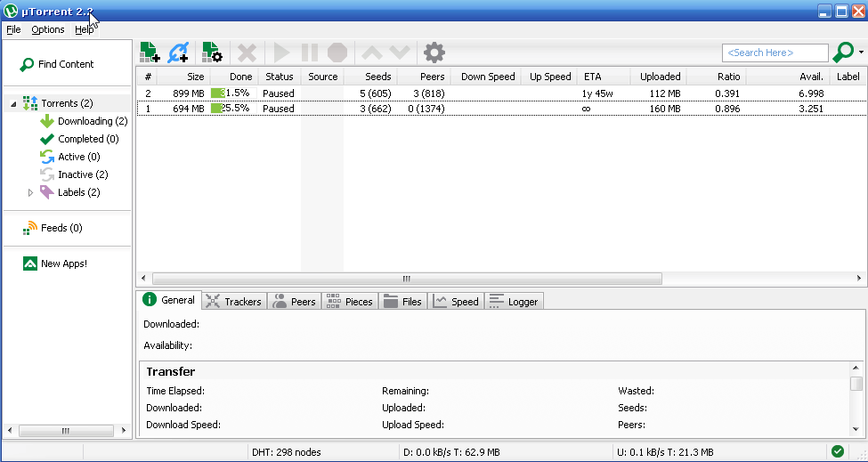Select Find Content in the sidebar
Screen dimensions: 868x462
click(x=57, y=64)
